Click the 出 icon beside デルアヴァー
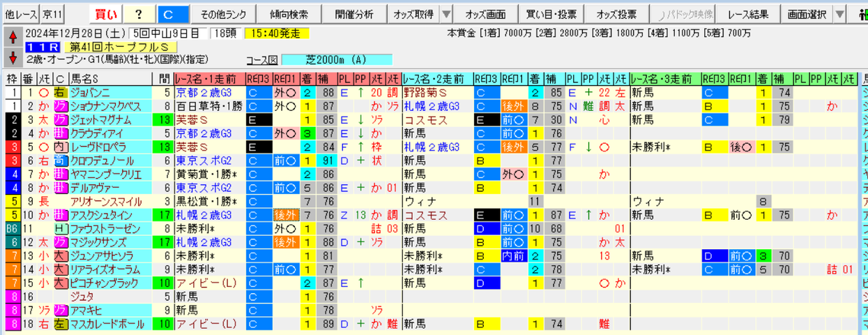 click(x=60, y=188)
